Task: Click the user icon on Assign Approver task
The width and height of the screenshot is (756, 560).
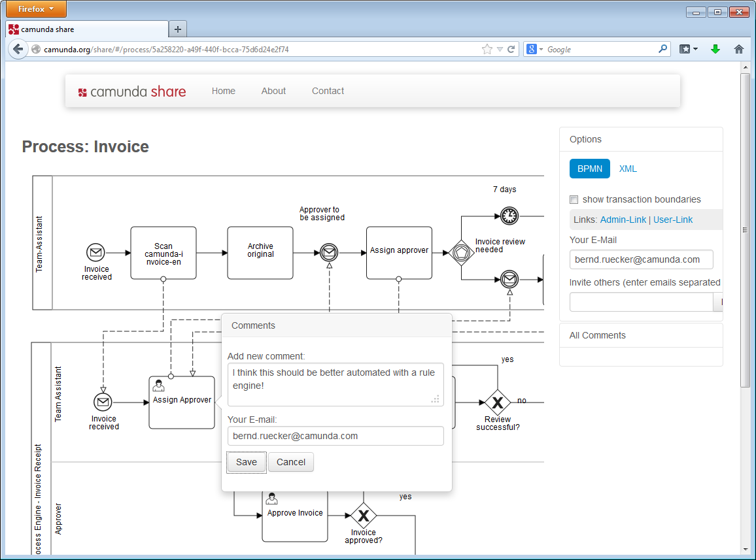Action: 159,385
